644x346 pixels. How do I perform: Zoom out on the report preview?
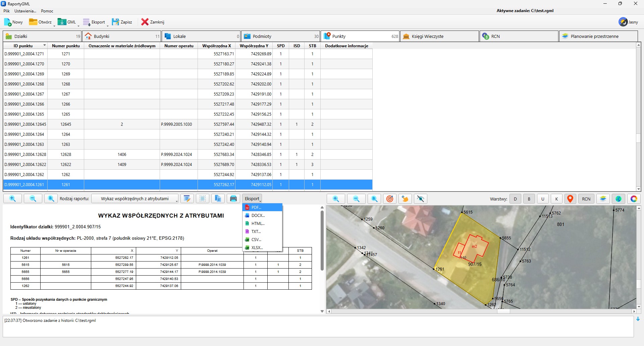[x=33, y=199]
